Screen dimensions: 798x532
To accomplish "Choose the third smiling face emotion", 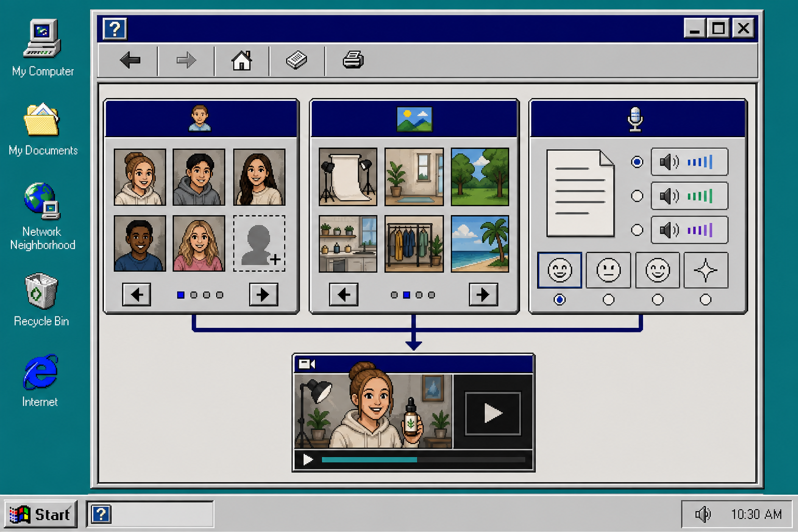I will click(657, 270).
